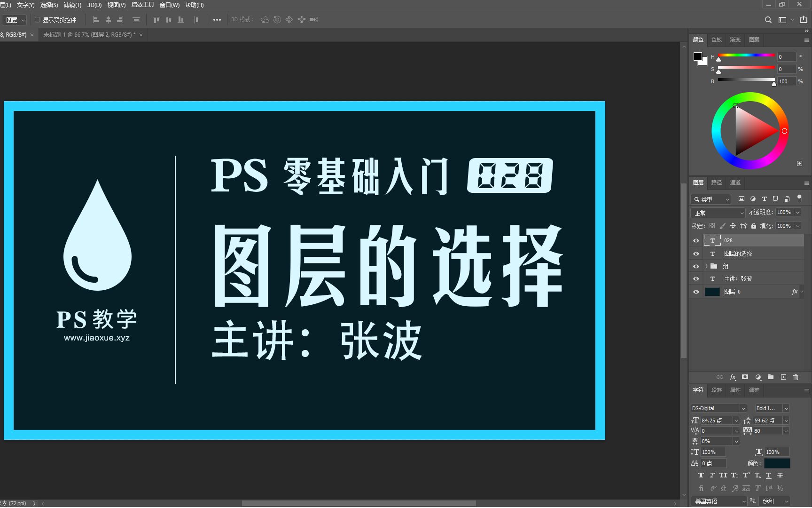The width and height of the screenshot is (812, 508).
Task: Expand effects list on 图层 0
Action: tap(802, 292)
